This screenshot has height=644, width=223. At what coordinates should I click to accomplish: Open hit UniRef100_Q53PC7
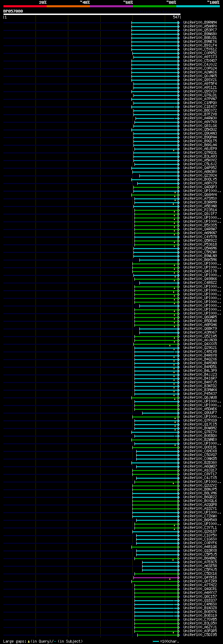[200, 30]
